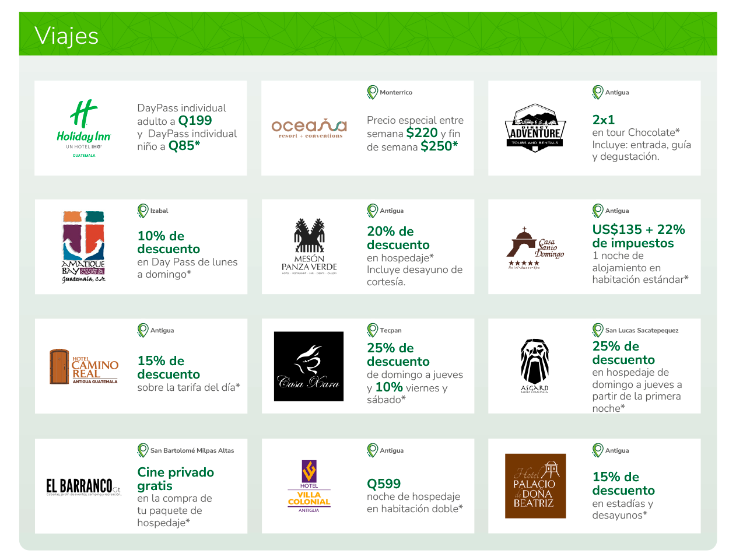Click "25% de descuento" in the Asgard card
Image resolution: width=729 pixels, height=560 pixels.
click(x=623, y=353)
